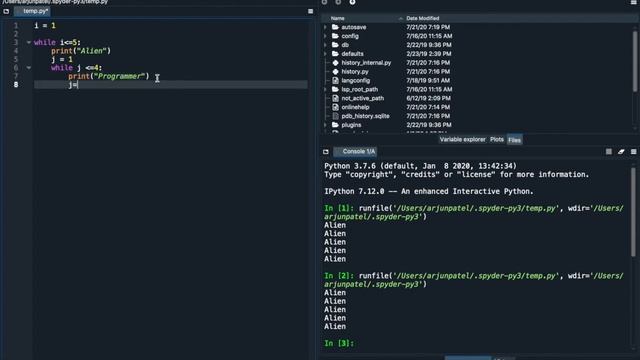Sort files by the Date Modified column header
The image size is (640, 360).
click(x=423, y=18)
